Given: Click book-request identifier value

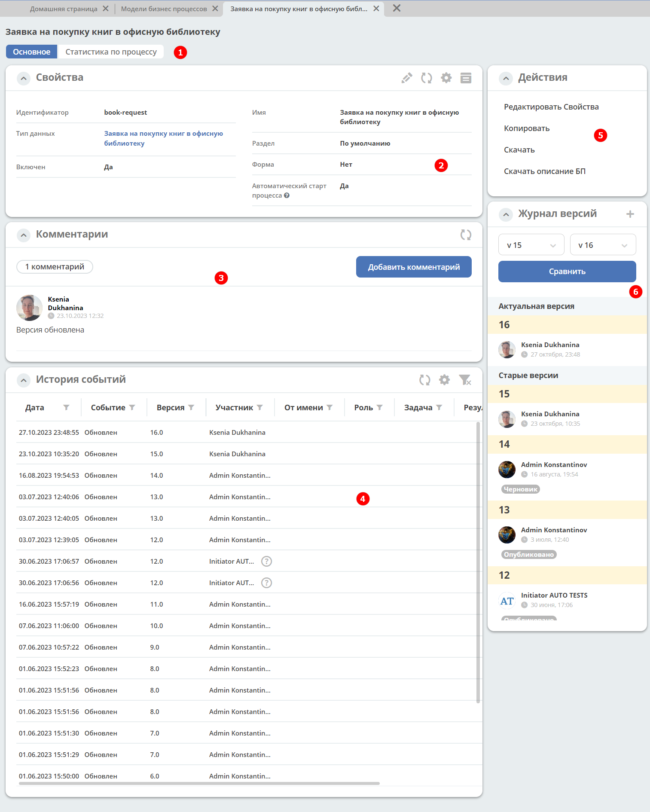Looking at the screenshot, I should point(125,113).
